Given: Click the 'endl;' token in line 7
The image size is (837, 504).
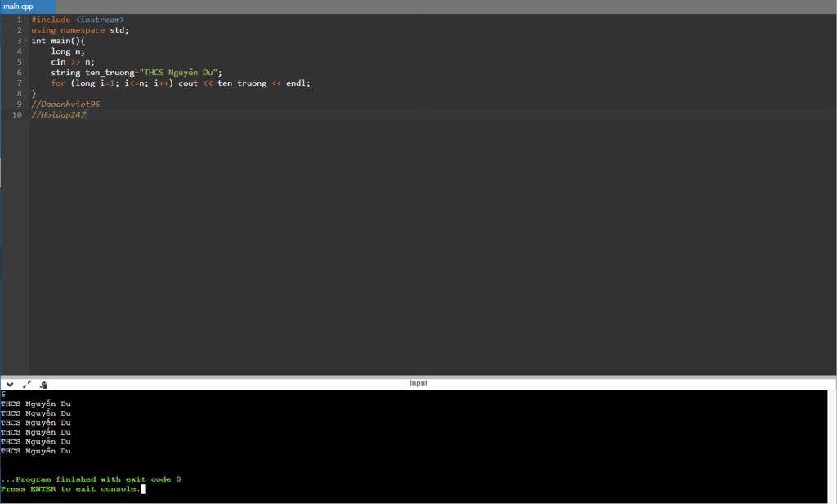Looking at the screenshot, I should pyautogui.click(x=298, y=83).
